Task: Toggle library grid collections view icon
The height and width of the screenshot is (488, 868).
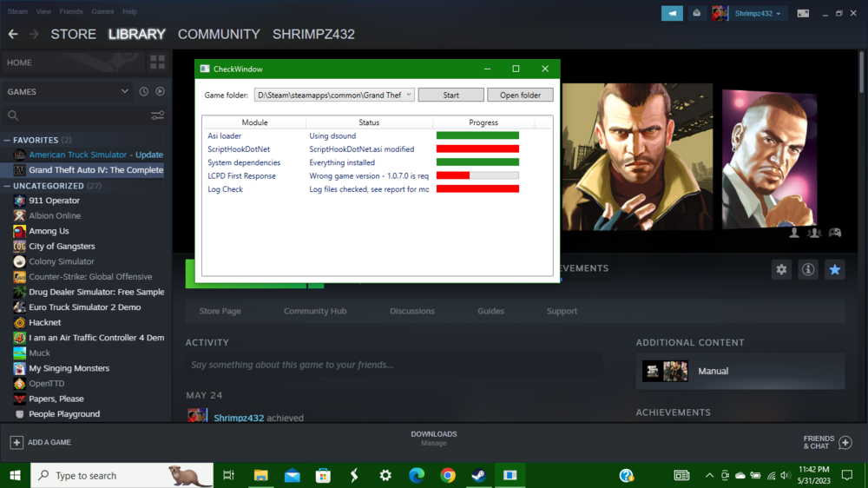Action: coord(157,63)
